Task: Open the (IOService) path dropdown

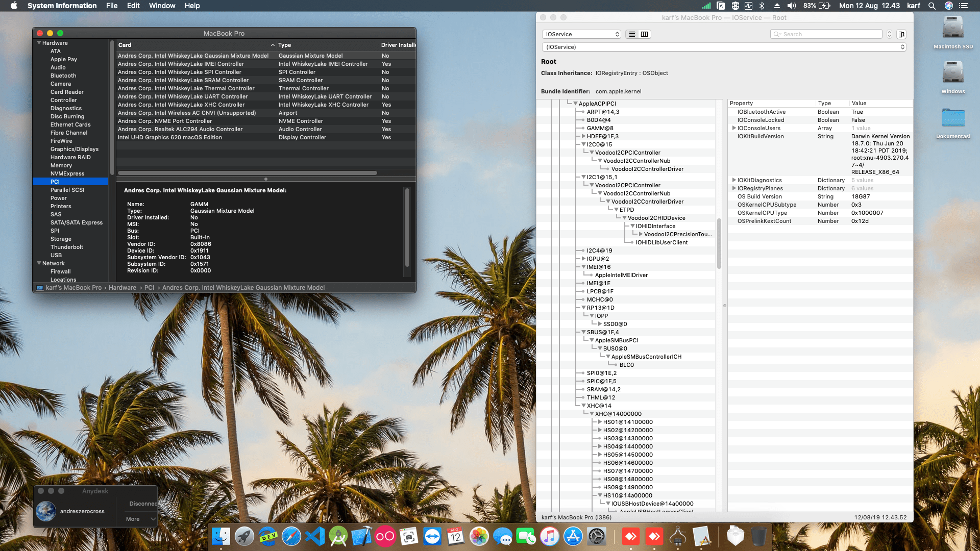Action: 724,47
